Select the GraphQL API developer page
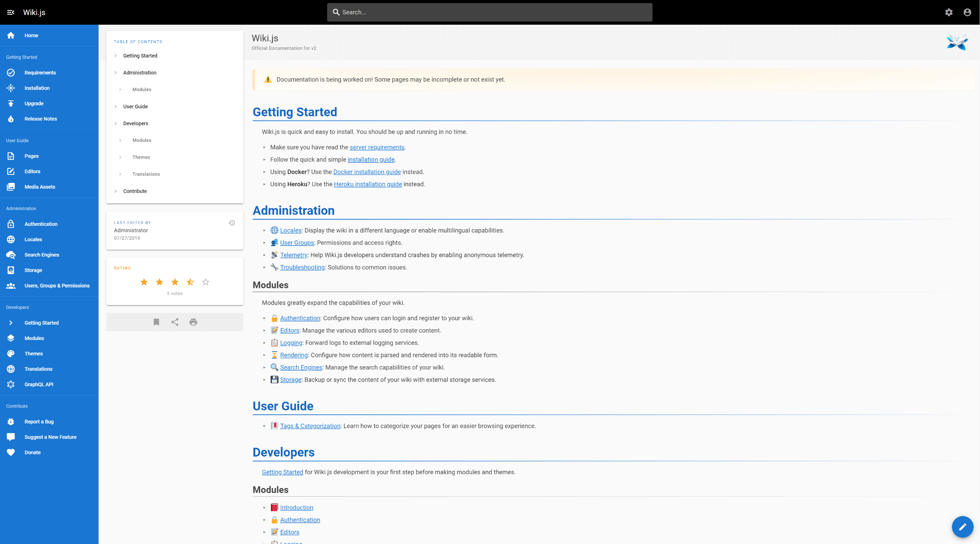Viewport: 980px width, 544px height. pyautogui.click(x=39, y=384)
